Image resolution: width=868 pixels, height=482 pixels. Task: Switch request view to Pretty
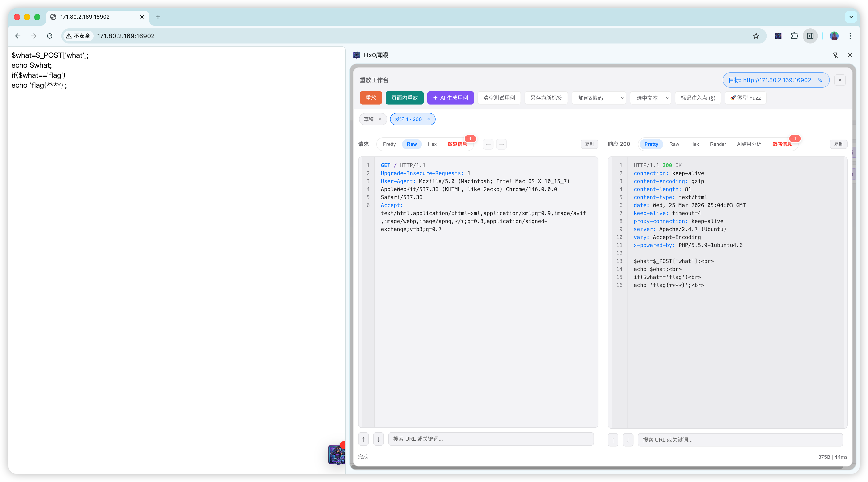pyautogui.click(x=389, y=144)
